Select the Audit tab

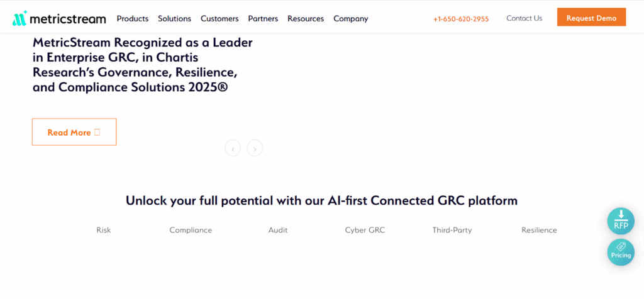[278, 230]
